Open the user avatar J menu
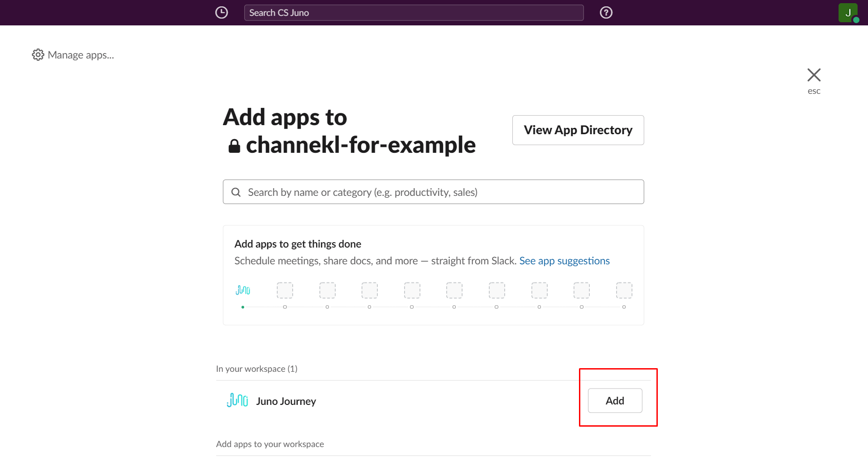Image resolution: width=868 pixels, height=467 pixels. [848, 13]
